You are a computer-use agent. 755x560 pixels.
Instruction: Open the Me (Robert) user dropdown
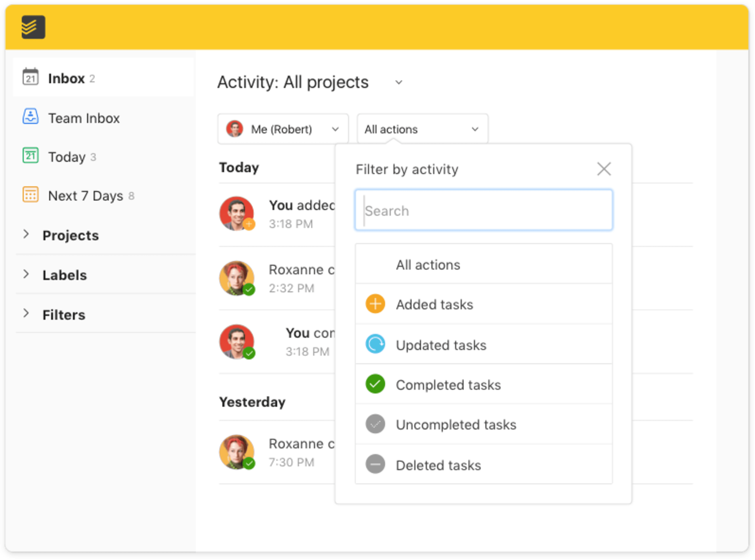point(283,129)
